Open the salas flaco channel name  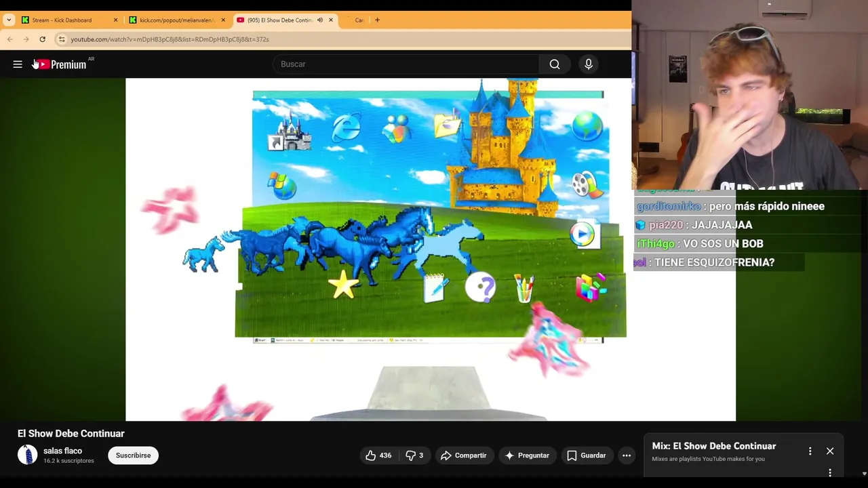coord(62,451)
